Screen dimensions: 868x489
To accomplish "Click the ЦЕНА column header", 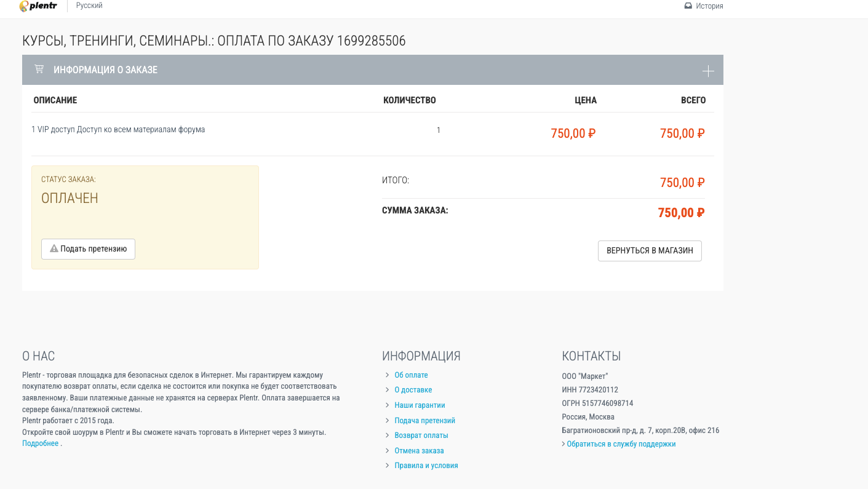I will pyautogui.click(x=586, y=100).
